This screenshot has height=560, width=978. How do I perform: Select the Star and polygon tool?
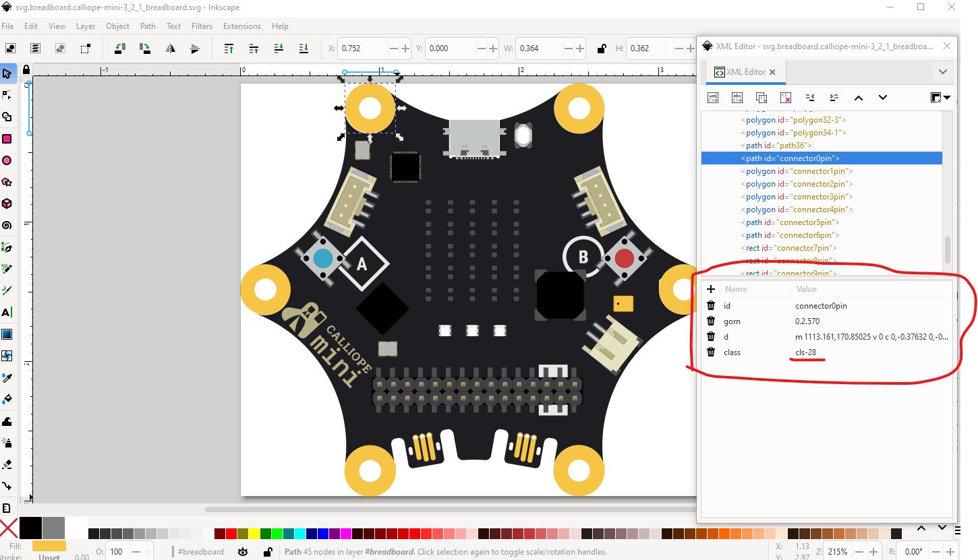7,182
